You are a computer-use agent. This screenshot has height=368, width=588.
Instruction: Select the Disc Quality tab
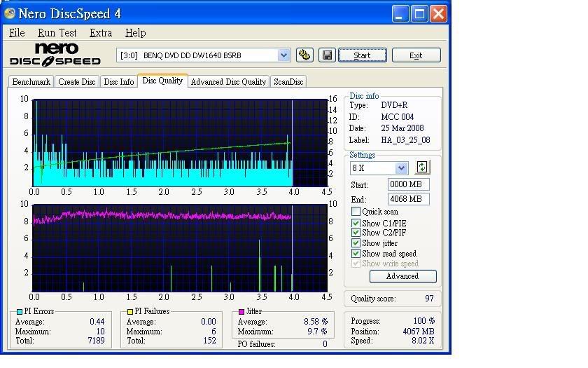(162, 81)
